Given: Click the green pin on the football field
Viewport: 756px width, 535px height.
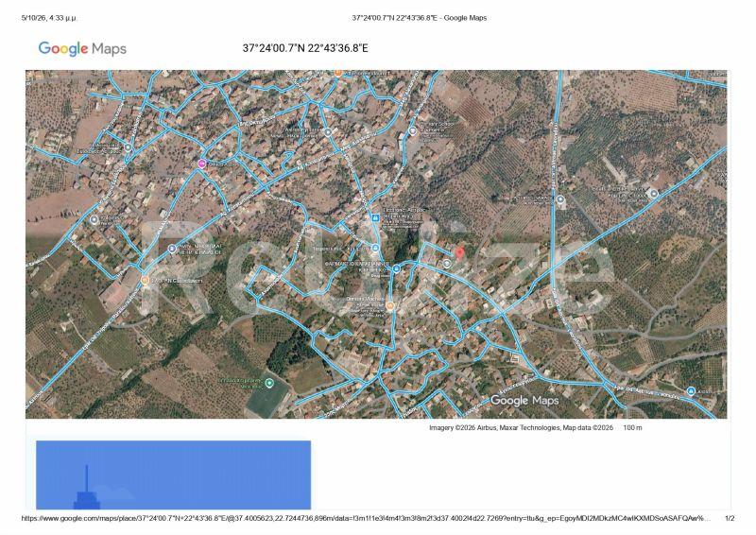Looking at the screenshot, I should [269, 383].
